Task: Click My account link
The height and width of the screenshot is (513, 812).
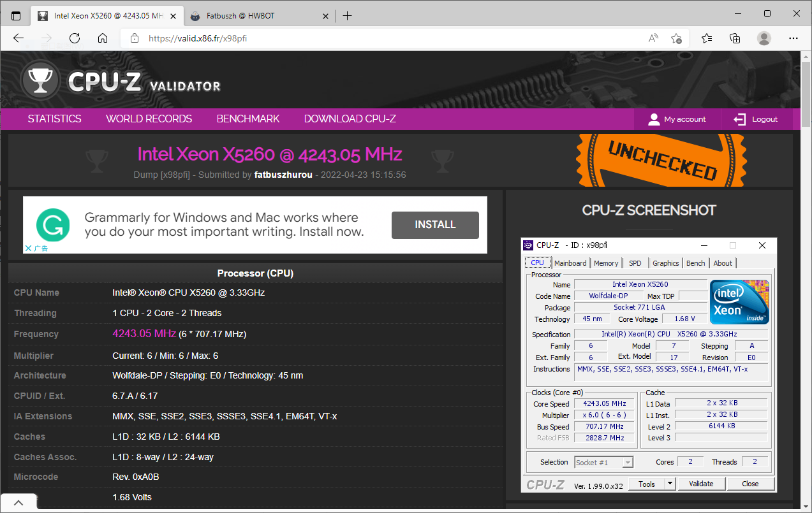Action: [684, 119]
